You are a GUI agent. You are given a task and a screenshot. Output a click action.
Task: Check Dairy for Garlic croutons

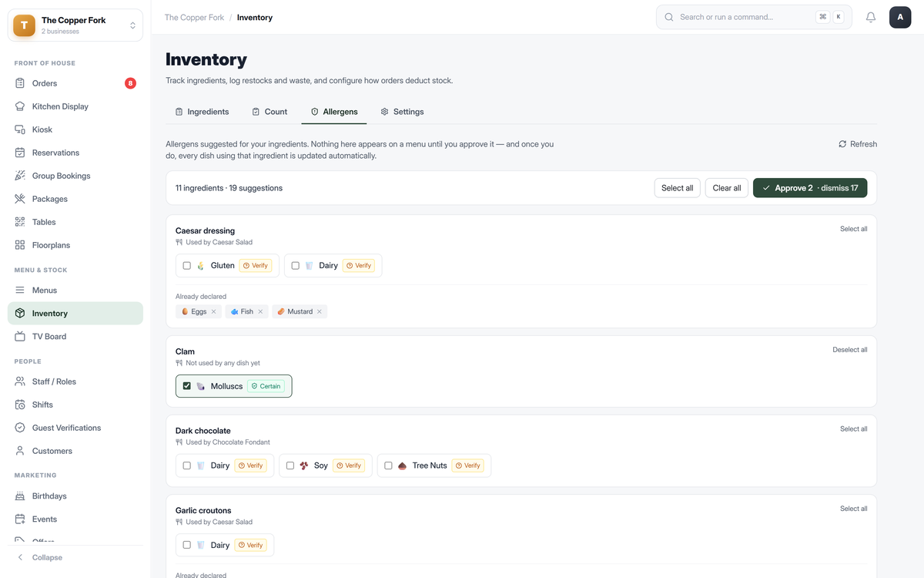(186, 545)
